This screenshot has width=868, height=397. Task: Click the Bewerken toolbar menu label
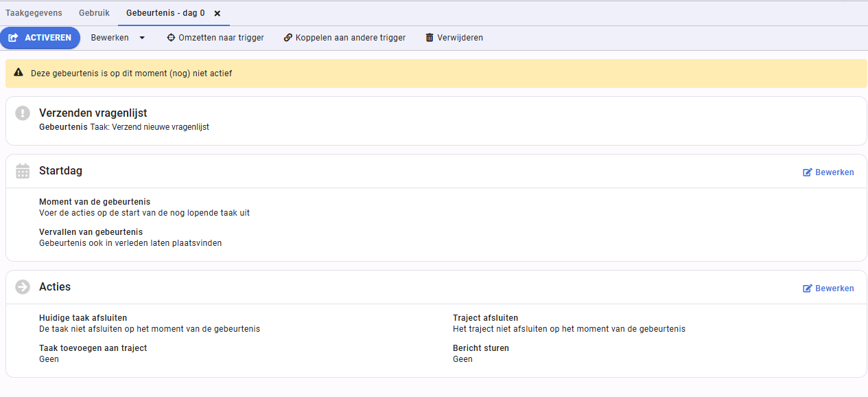tap(110, 38)
